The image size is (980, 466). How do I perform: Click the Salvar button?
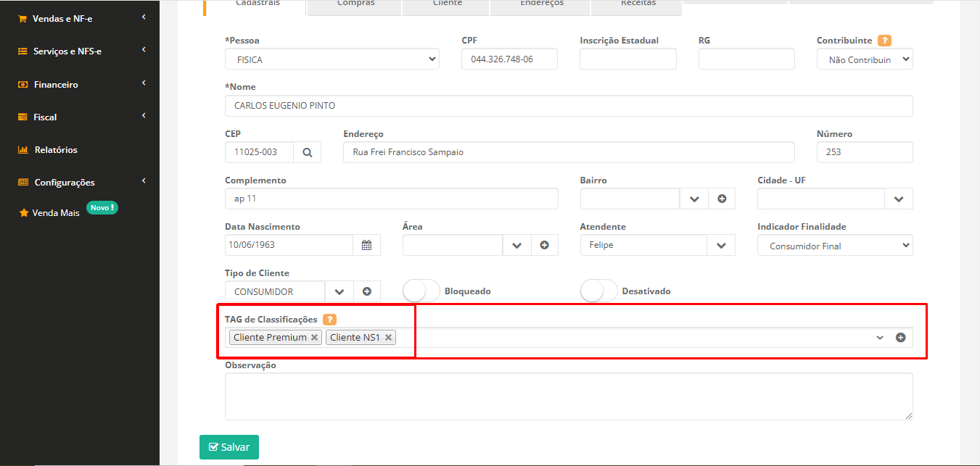[229, 447]
